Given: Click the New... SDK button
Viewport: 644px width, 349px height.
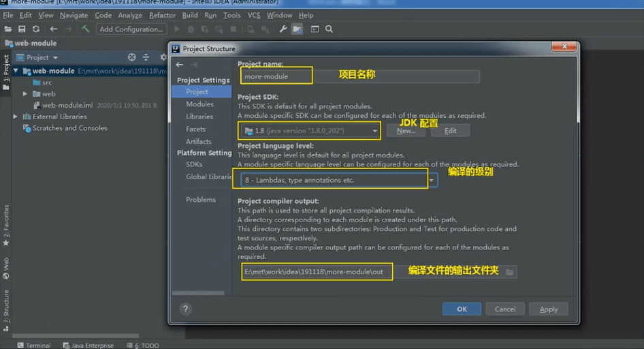Looking at the screenshot, I should point(406,130).
